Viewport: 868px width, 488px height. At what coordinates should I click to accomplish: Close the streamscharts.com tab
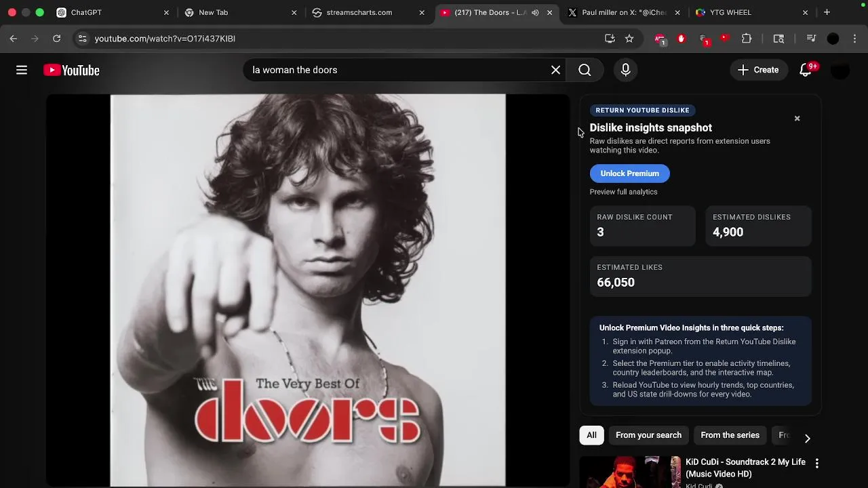pos(422,12)
